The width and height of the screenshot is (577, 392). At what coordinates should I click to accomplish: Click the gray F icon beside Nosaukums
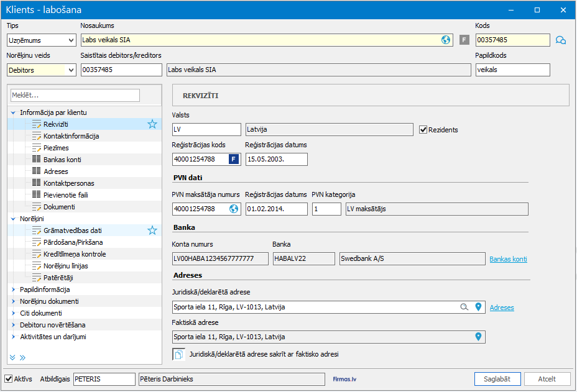464,40
